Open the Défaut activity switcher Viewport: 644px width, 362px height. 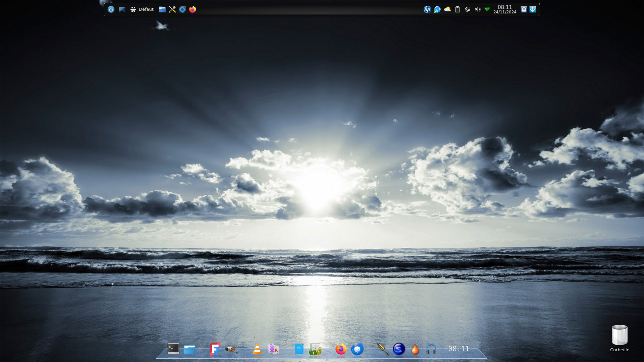[x=142, y=9]
